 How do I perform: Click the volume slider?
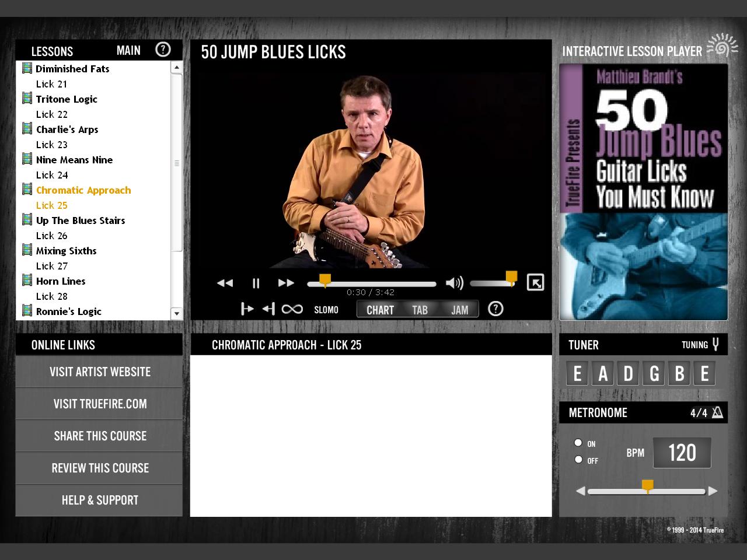[x=493, y=283]
